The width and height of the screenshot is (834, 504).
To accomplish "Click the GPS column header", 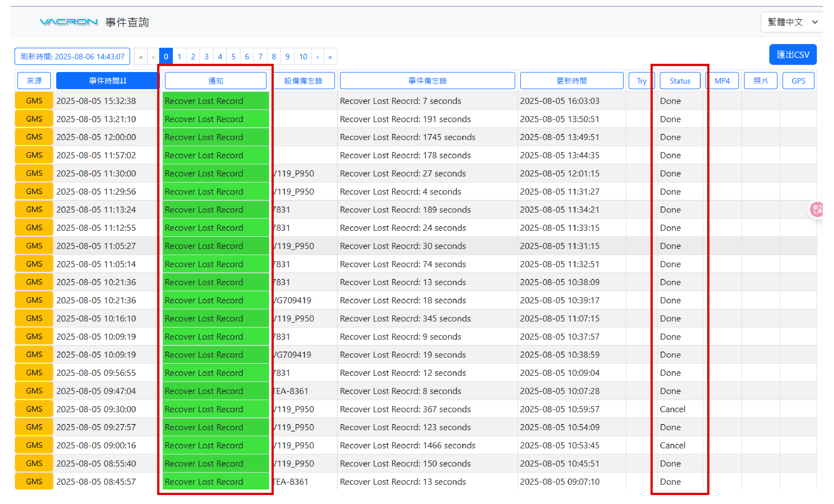I will coord(798,81).
